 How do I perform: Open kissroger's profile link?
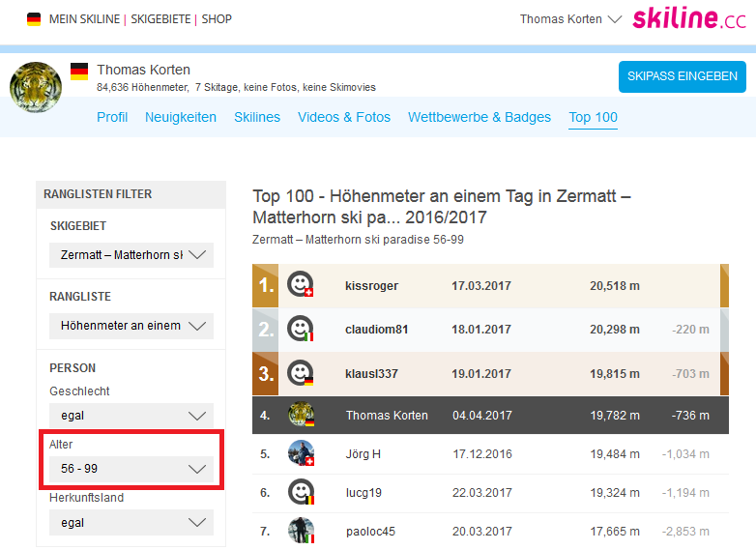[372, 286]
